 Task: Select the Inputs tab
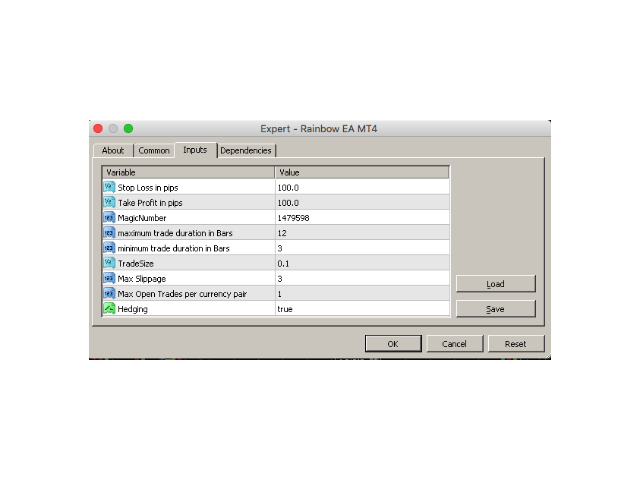click(195, 150)
